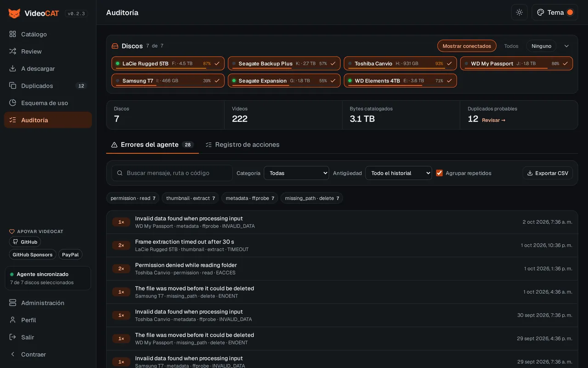Toggle the WD My Passport disk chip

[517, 63]
